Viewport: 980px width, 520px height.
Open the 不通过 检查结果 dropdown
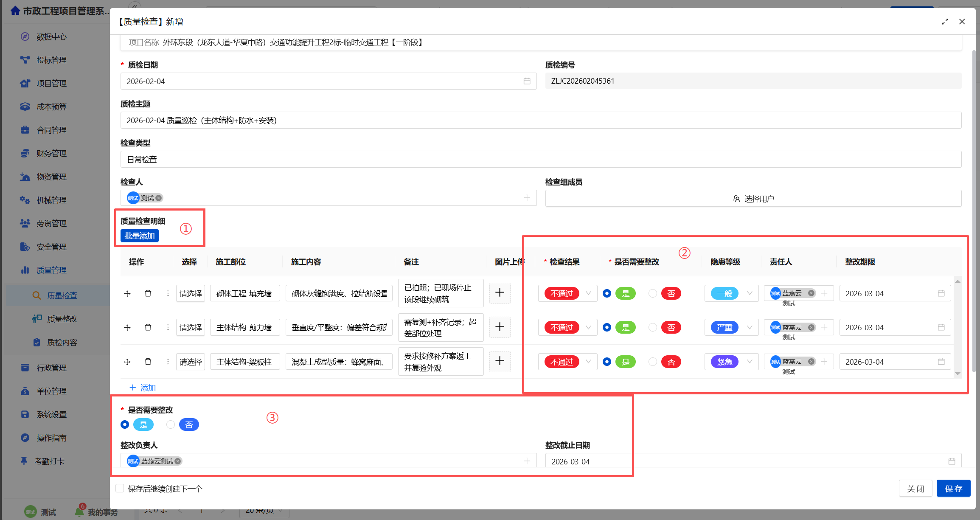pyautogui.click(x=567, y=293)
